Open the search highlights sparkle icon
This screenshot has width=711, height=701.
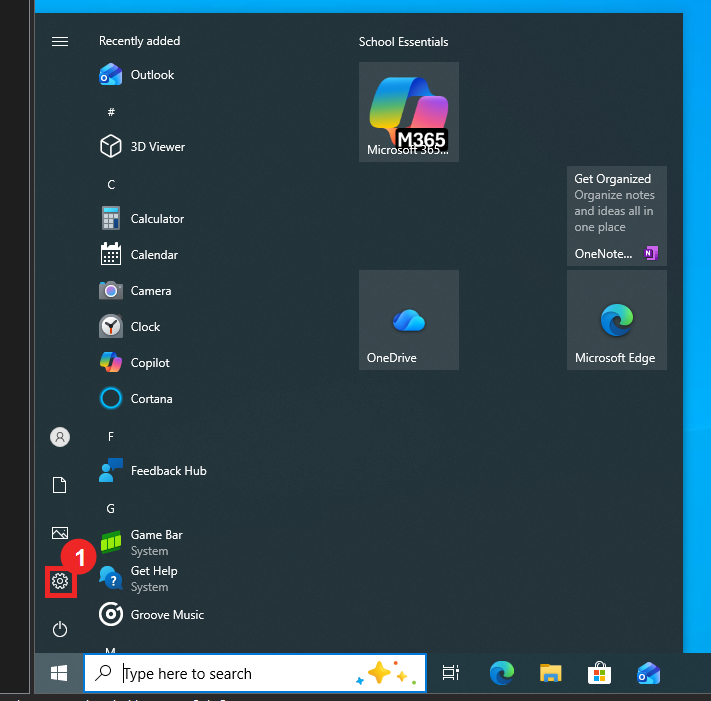pos(387,673)
